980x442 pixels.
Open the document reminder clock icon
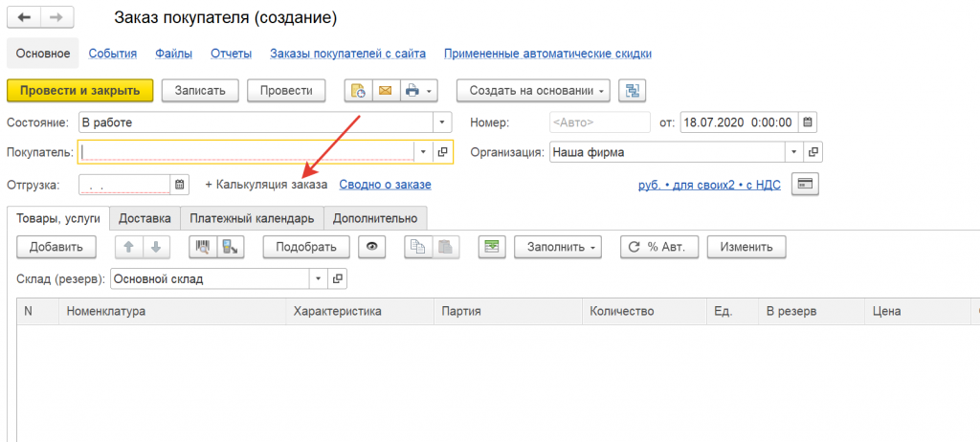click(359, 91)
